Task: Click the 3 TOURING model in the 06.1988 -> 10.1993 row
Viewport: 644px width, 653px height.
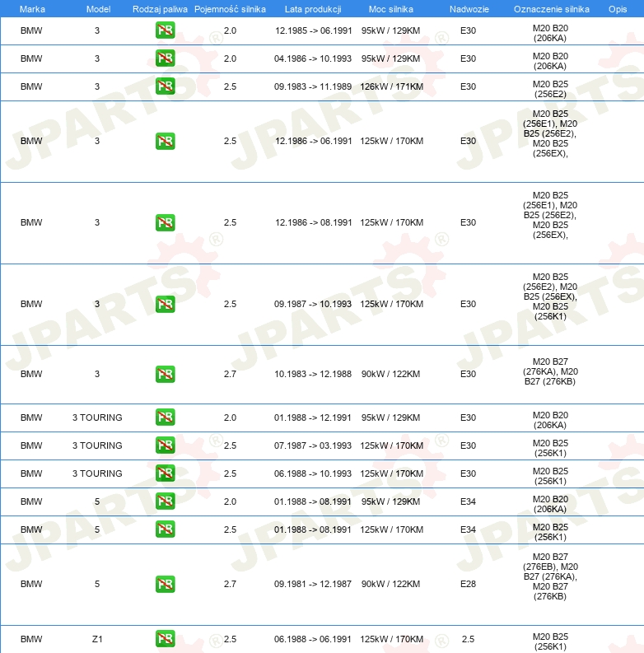Action: [x=97, y=473]
